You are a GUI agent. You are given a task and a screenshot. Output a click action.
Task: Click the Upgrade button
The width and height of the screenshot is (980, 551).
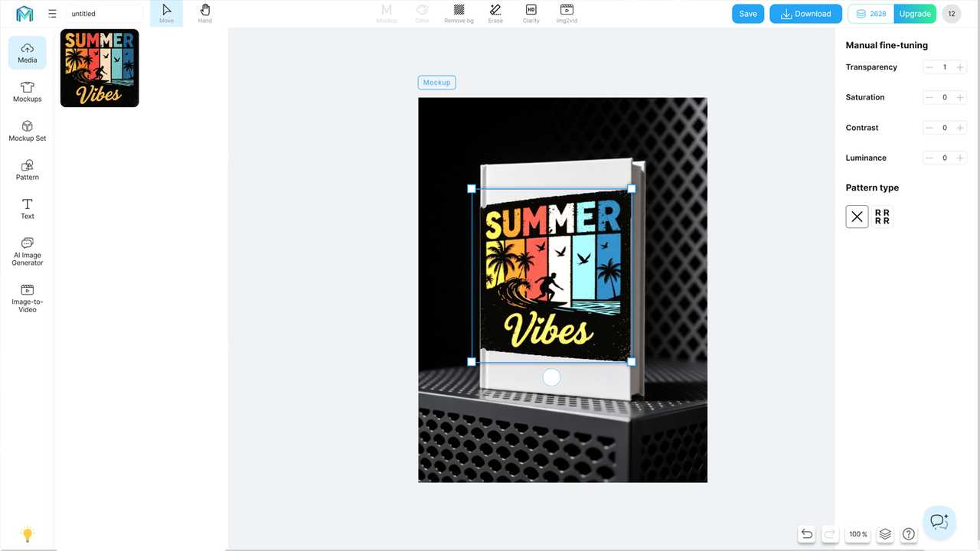tap(915, 14)
